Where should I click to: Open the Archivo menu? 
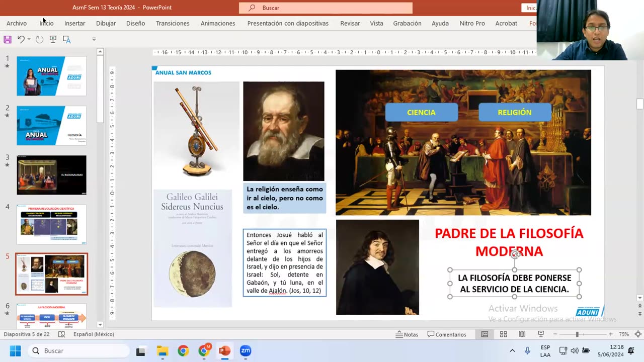point(17,23)
